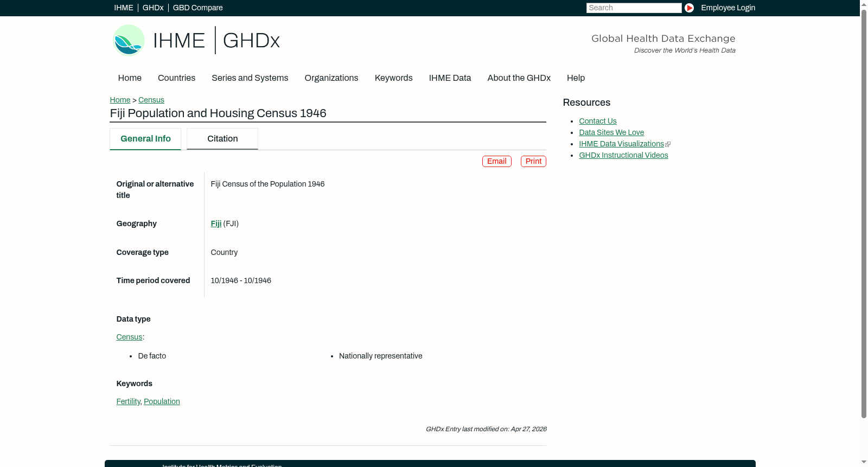This screenshot has height=467, width=868.
Task: Open Data Sites We Love link
Action: pyautogui.click(x=611, y=133)
